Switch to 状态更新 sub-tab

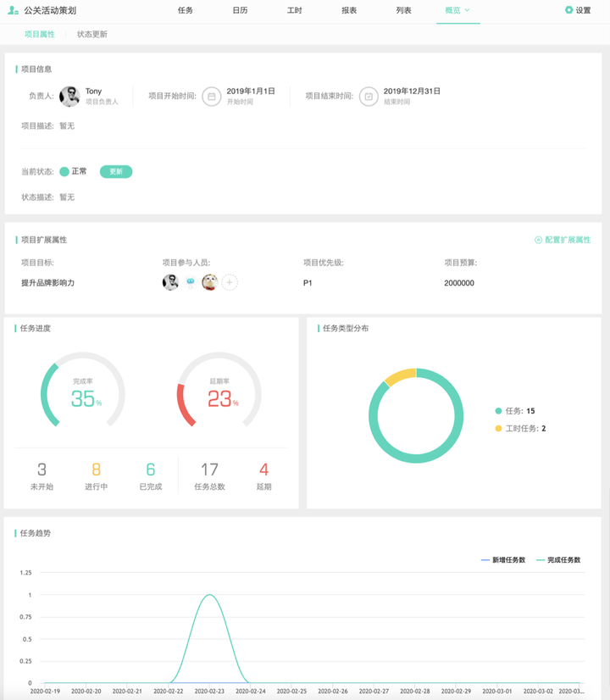92,35
